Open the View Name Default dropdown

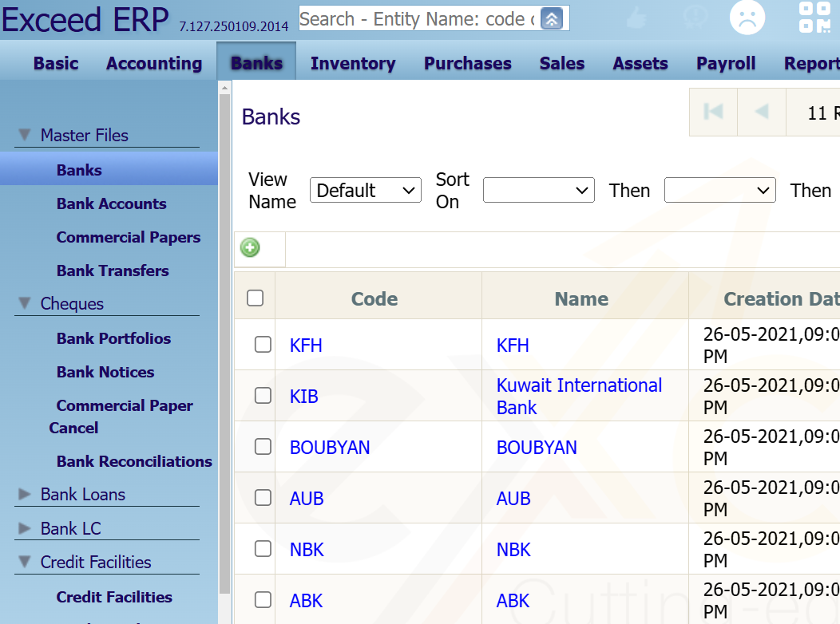(366, 190)
